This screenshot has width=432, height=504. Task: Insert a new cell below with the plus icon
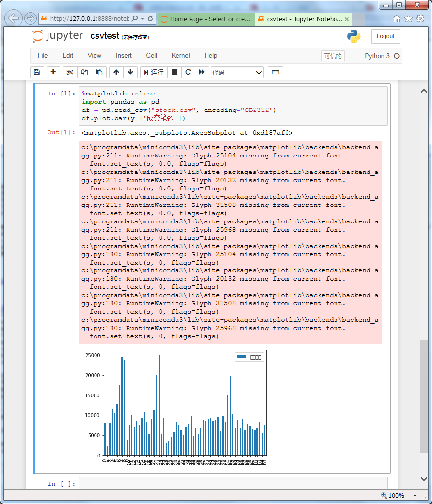tap(52, 72)
